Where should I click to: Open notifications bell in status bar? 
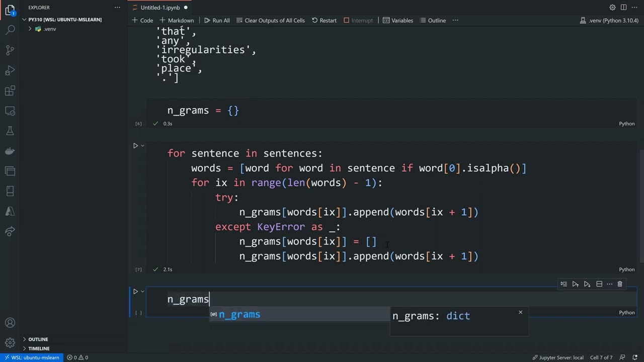(x=634, y=357)
